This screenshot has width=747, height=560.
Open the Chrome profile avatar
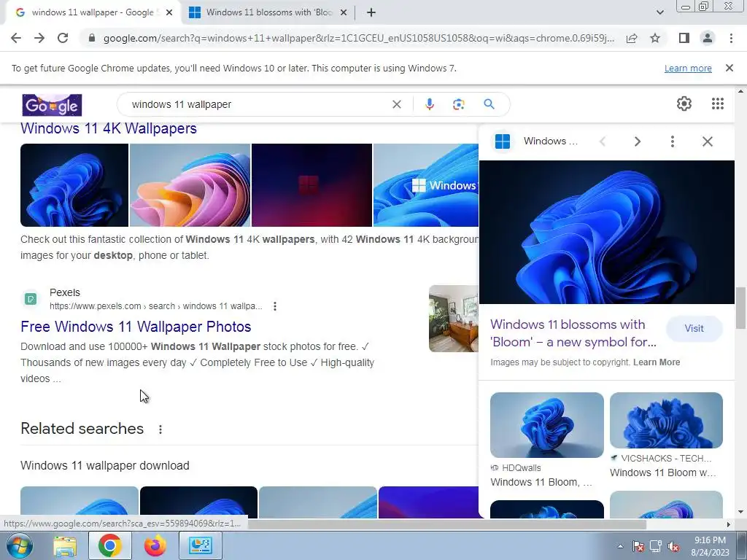click(x=708, y=38)
